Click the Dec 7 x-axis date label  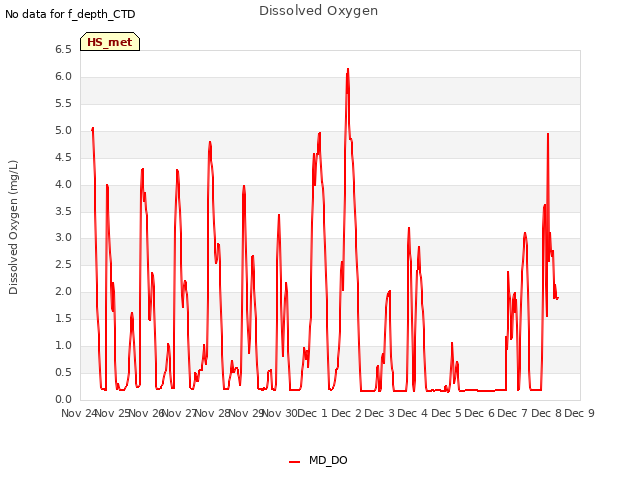[x=513, y=413]
